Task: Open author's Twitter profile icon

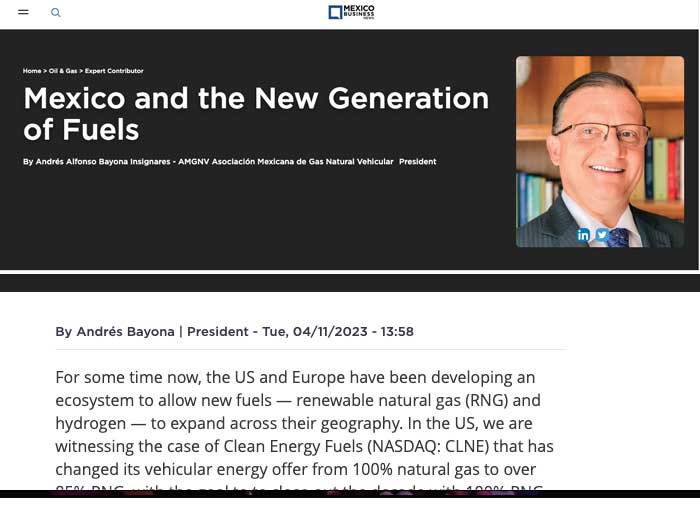Action: pos(602,235)
